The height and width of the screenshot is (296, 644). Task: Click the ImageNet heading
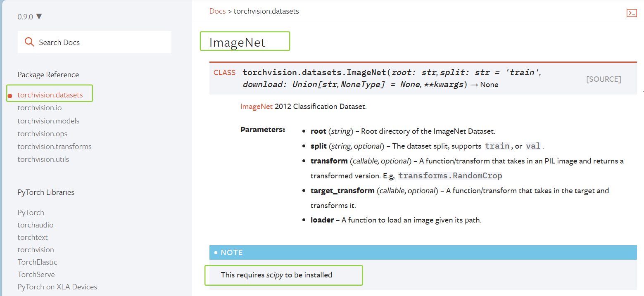[237, 42]
